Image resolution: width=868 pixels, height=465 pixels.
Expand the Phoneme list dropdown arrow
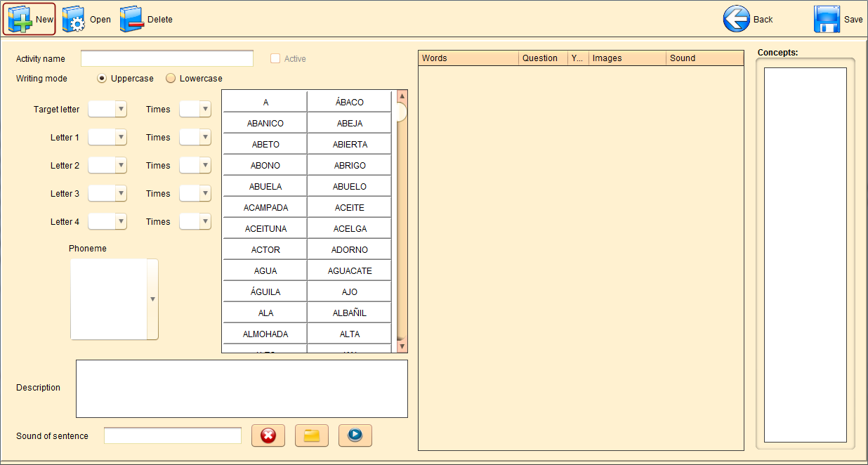(152, 299)
